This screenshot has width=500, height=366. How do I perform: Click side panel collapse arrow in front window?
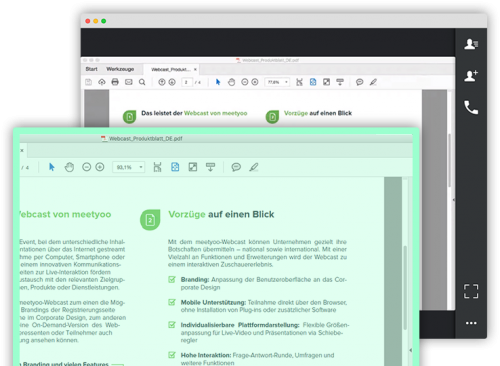pos(410,350)
